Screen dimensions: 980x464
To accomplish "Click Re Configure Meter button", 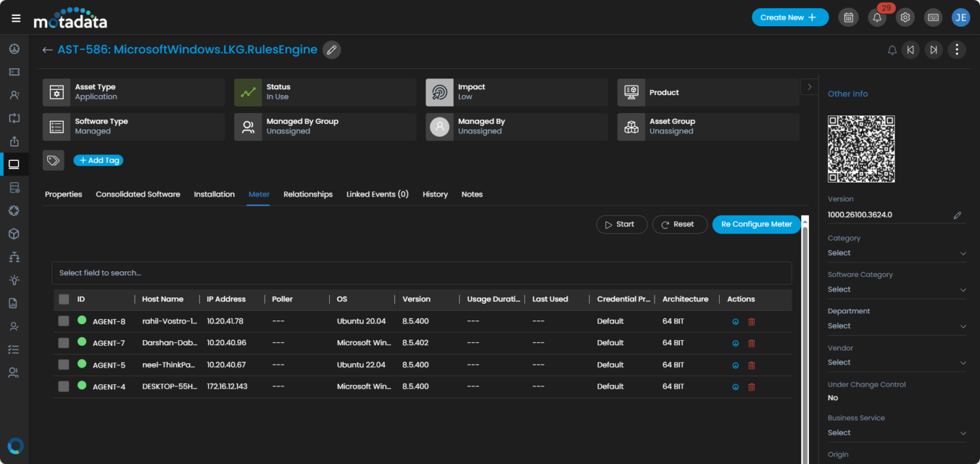I will pos(756,225).
